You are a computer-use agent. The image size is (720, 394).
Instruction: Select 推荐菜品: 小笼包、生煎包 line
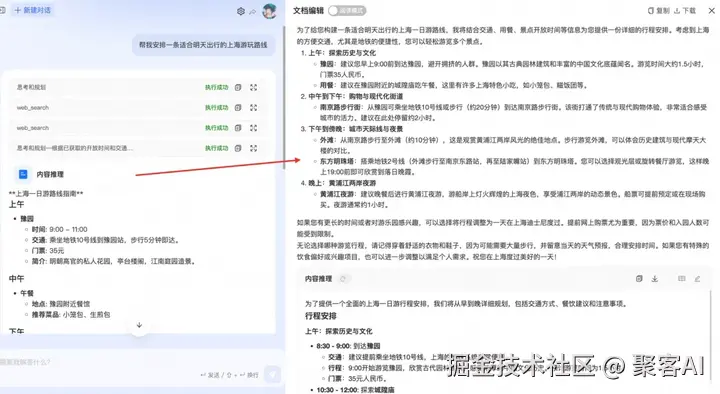tap(71, 315)
